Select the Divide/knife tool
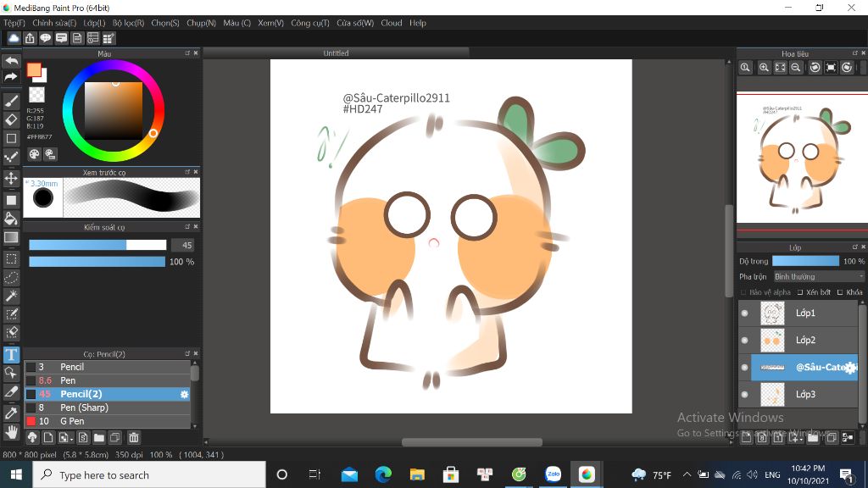The image size is (868, 488). 11,392
